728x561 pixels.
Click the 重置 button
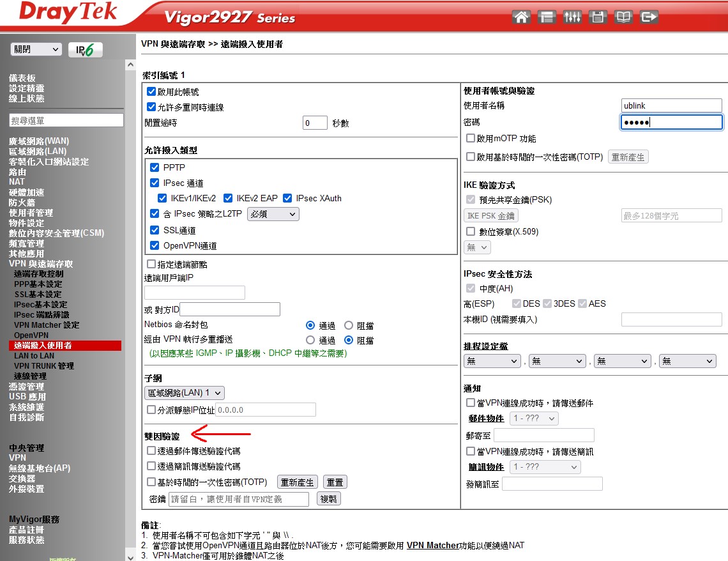point(335,482)
